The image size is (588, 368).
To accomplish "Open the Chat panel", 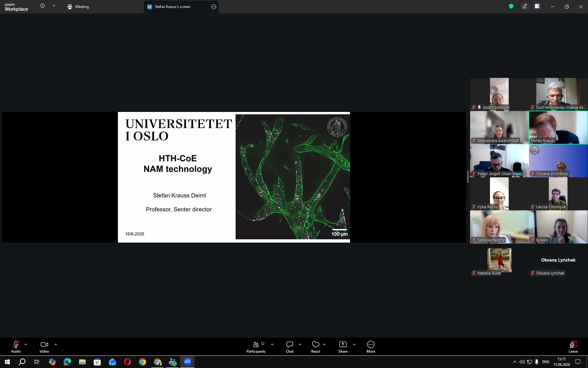I will (290, 347).
